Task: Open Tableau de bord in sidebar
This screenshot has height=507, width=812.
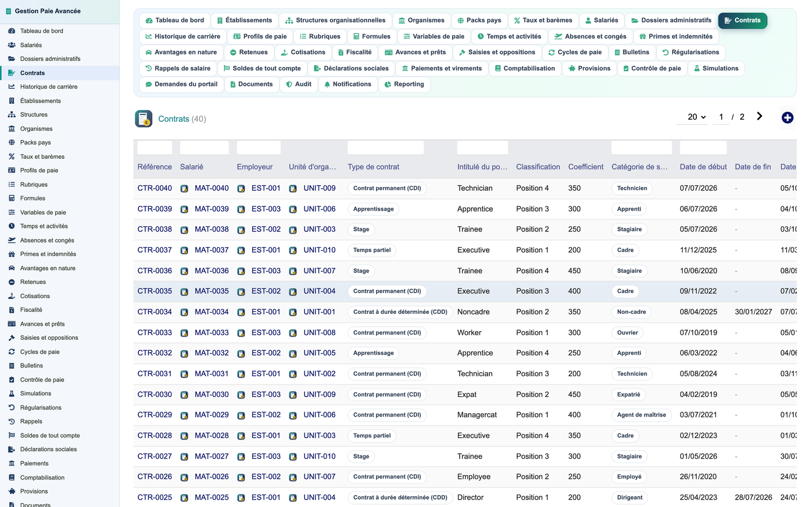Action: click(x=60, y=31)
